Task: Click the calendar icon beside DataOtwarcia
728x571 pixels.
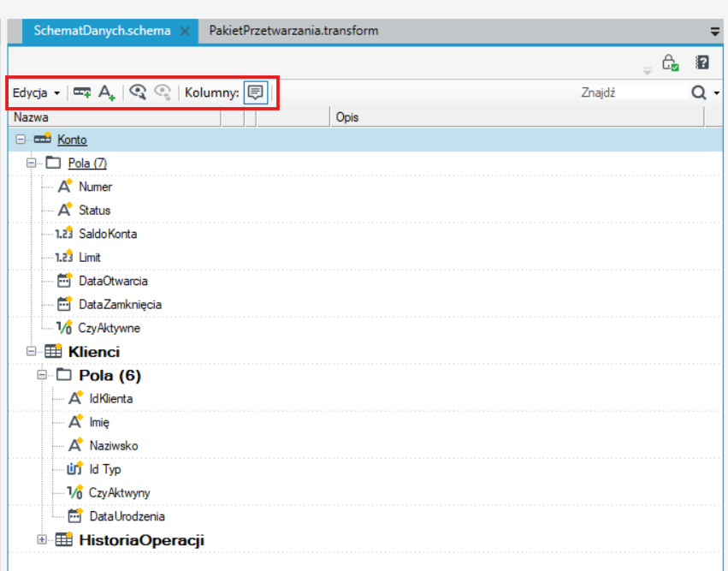Action: 64,280
